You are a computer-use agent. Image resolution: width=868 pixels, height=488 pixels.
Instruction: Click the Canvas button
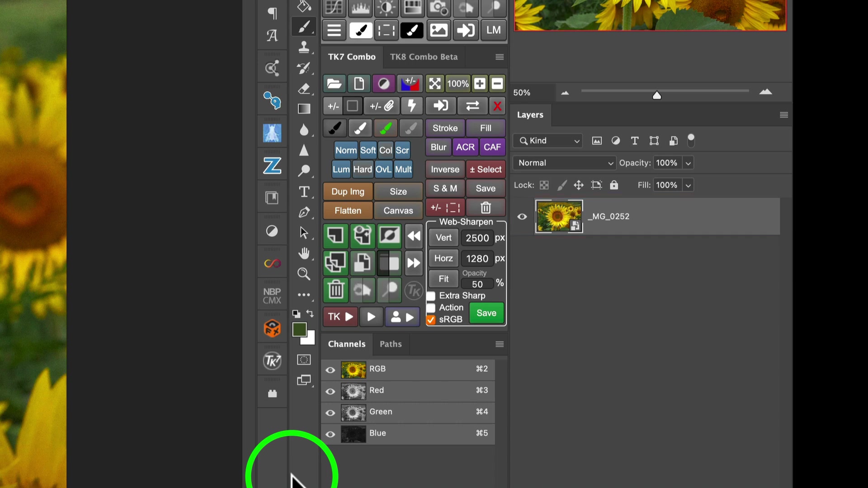pos(398,211)
